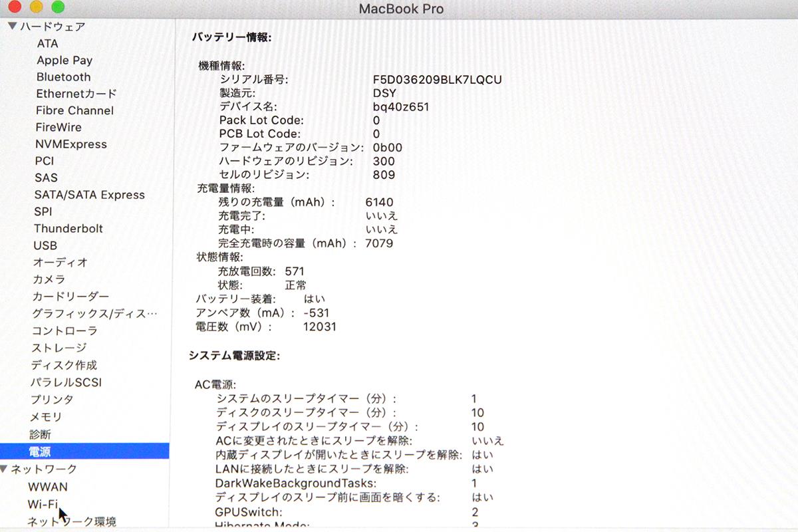Click the システム電源設定 heading
The width and height of the screenshot is (798, 532).
[234, 355]
